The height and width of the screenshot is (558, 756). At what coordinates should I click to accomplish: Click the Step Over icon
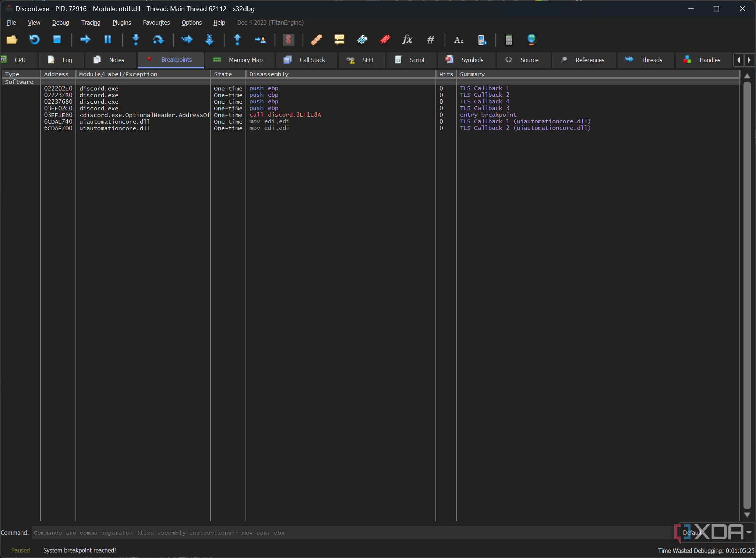click(x=158, y=39)
